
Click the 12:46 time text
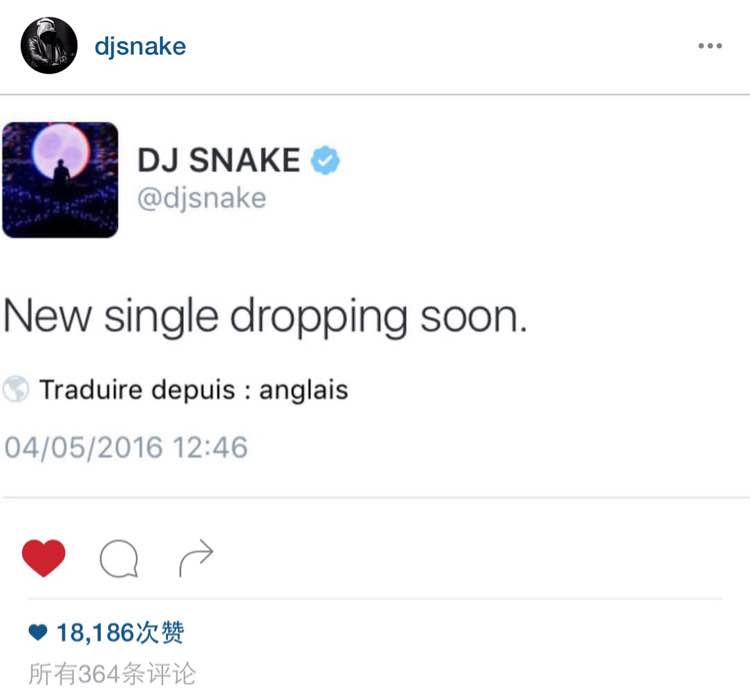pos(210,448)
